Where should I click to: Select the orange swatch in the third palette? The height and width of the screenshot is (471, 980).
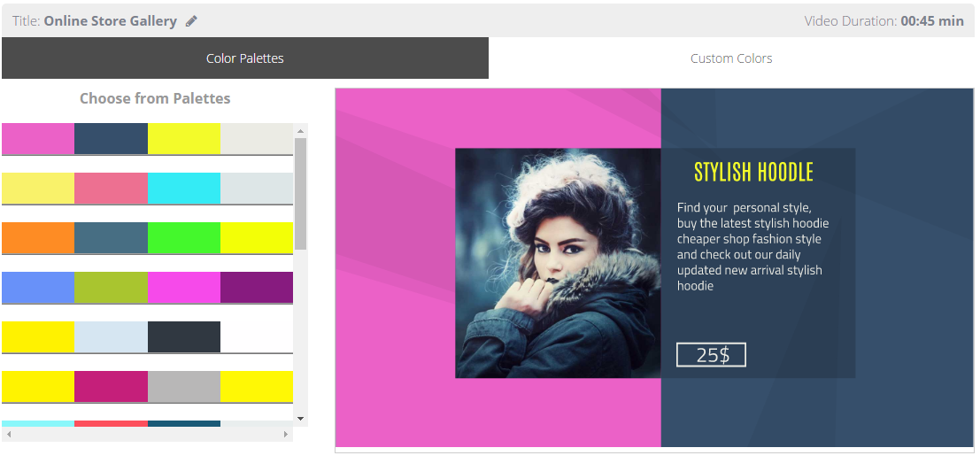click(x=38, y=238)
